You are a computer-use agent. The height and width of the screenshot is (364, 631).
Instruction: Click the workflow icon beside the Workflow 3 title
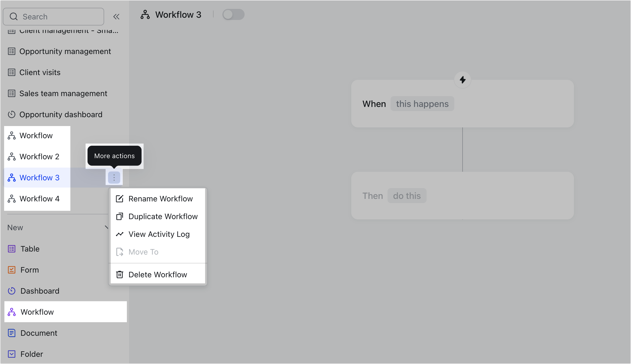click(145, 14)
